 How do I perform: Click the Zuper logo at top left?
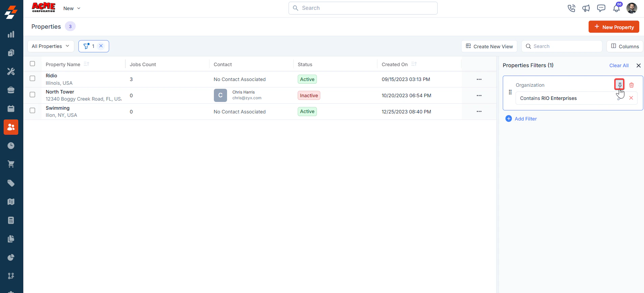point(11,12)
